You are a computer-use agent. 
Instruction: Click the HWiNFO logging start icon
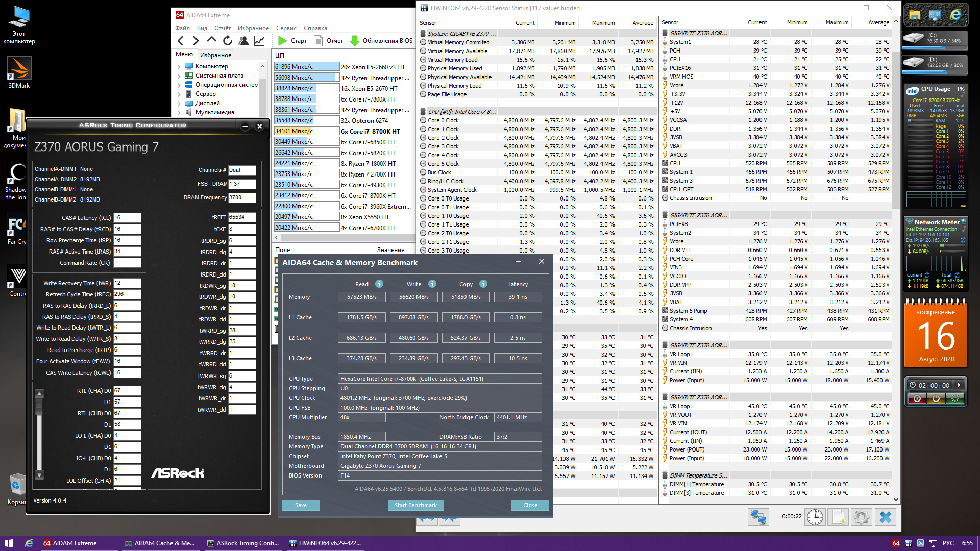tap(838, 517)
